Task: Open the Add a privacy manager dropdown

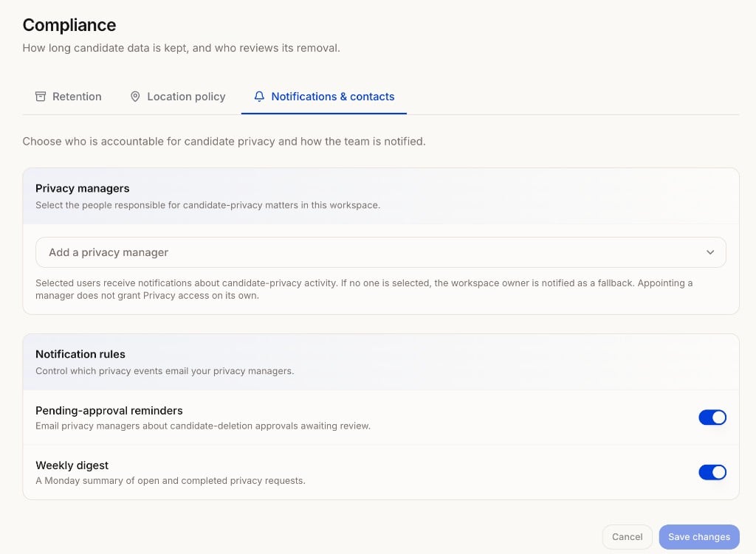Action: (380, 252)
